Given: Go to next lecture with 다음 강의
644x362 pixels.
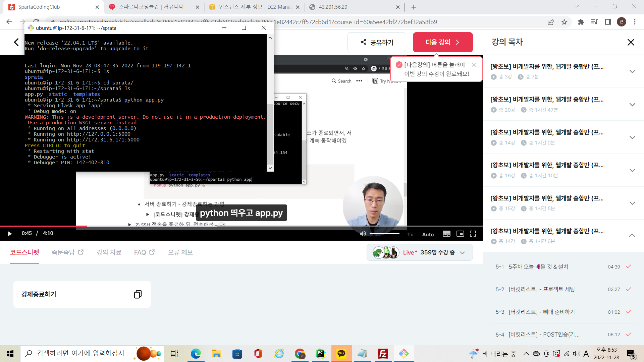Looking at the screenshot, I should pos(443,42).
